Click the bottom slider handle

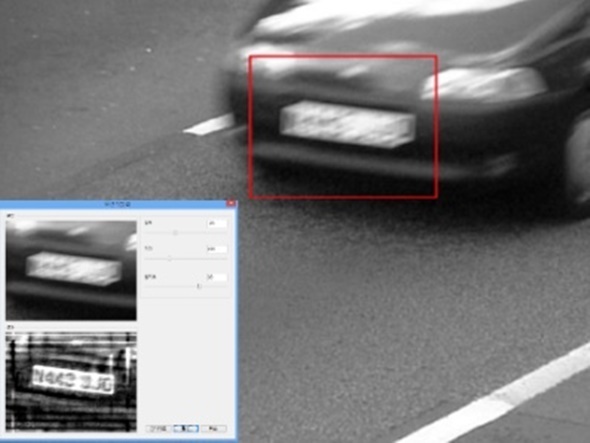tap(199, 286)
